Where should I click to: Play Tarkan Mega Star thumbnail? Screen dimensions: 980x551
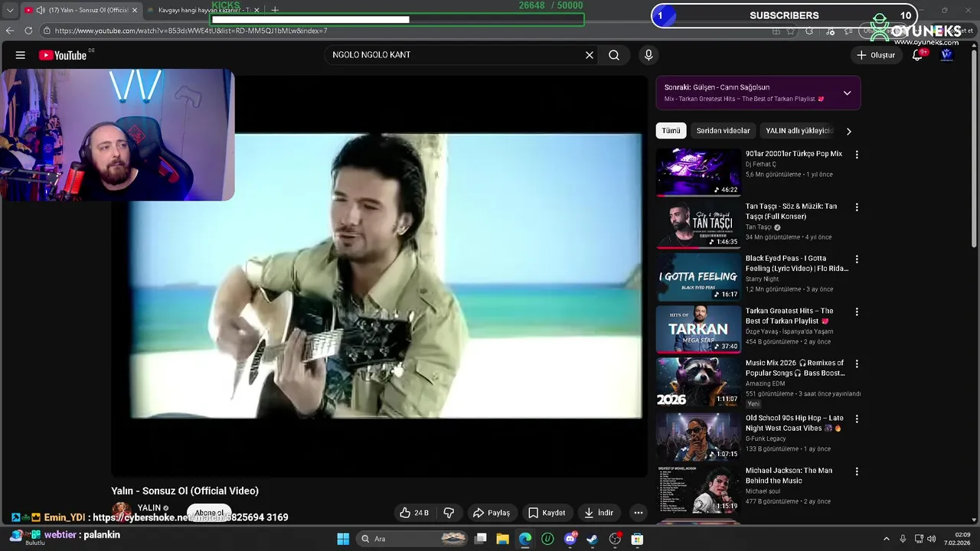(x=698, y=329)
